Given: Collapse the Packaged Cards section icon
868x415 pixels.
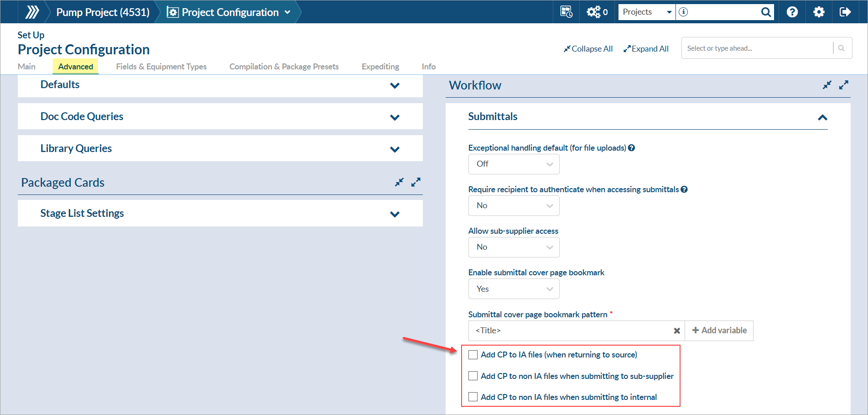Looking at the screenshot, I should point(399,182).
